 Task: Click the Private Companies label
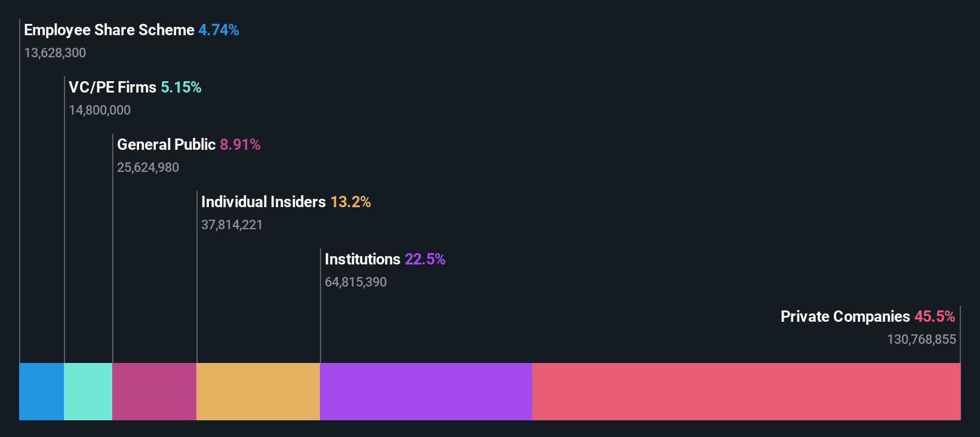pyautogui.click(x=845, y=316)
